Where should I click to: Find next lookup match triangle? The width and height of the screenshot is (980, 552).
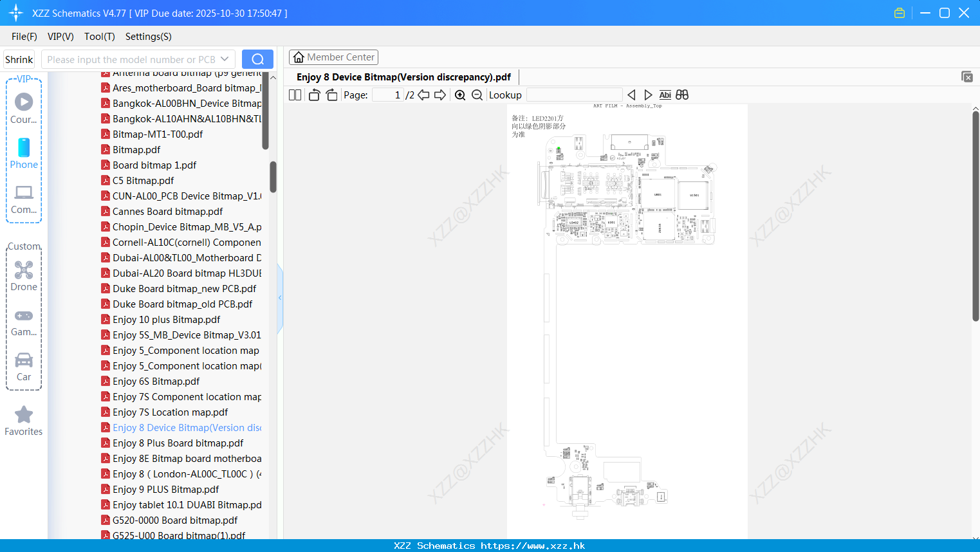pyautogui.click(x=648, y=95)
